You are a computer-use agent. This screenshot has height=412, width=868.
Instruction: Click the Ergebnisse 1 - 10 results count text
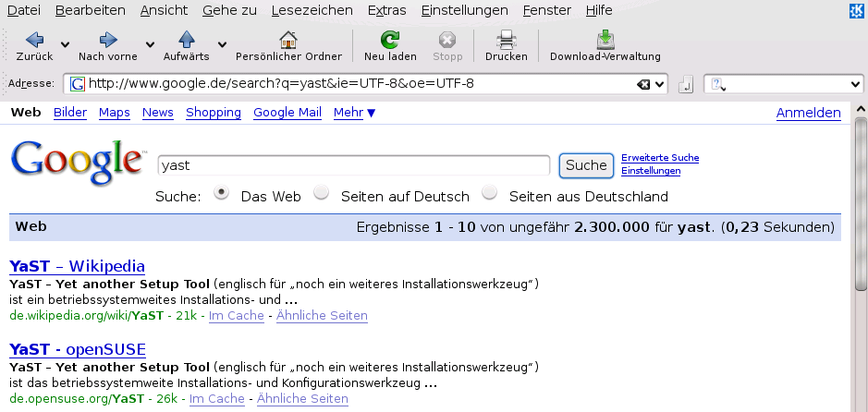pos(595,227)
